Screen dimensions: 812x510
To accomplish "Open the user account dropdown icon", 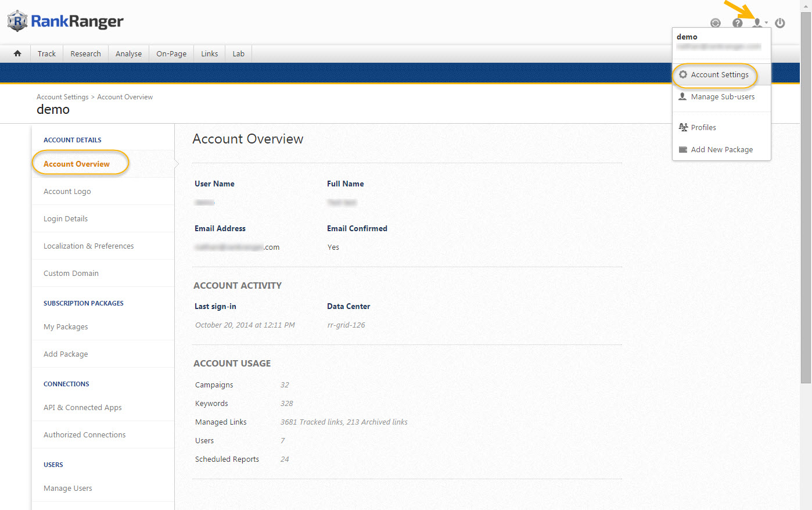I will click(758, 23).
